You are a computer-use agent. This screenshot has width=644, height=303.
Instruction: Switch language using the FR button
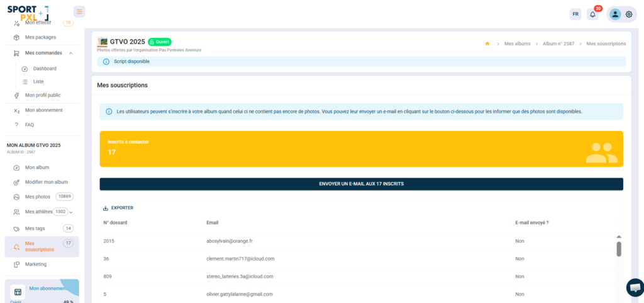click(x=575, y=14)
